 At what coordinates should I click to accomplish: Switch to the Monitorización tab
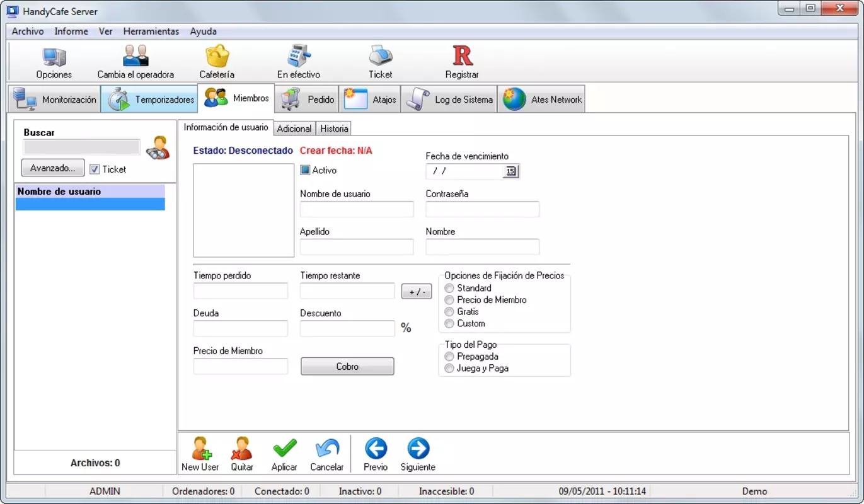pyautogui.click(x=54, y=100)
